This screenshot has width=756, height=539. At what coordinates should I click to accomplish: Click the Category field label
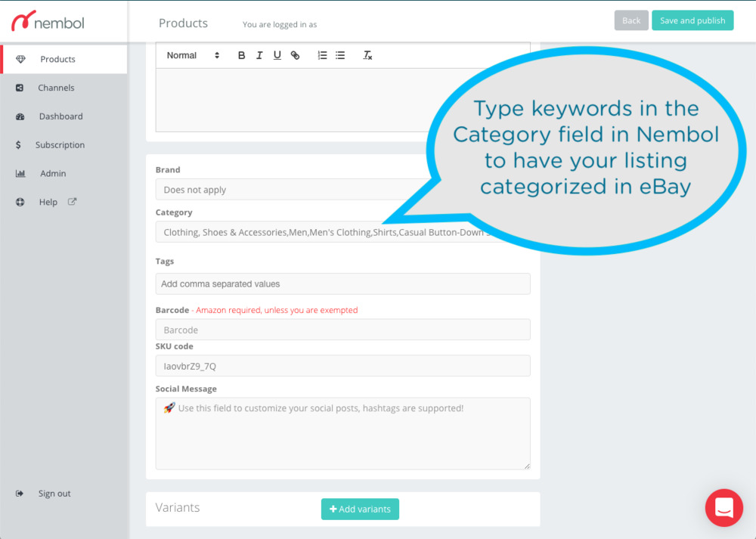click(x=174, y=212)
